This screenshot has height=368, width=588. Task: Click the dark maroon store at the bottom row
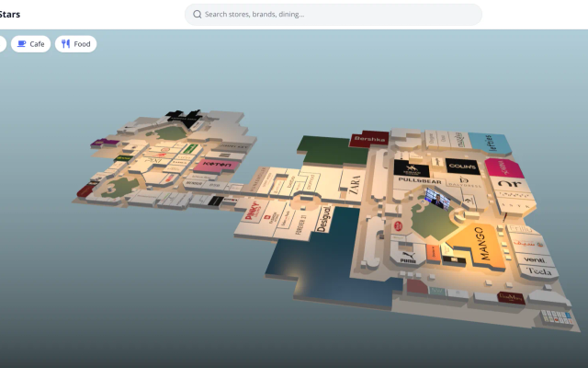[511, 297]
